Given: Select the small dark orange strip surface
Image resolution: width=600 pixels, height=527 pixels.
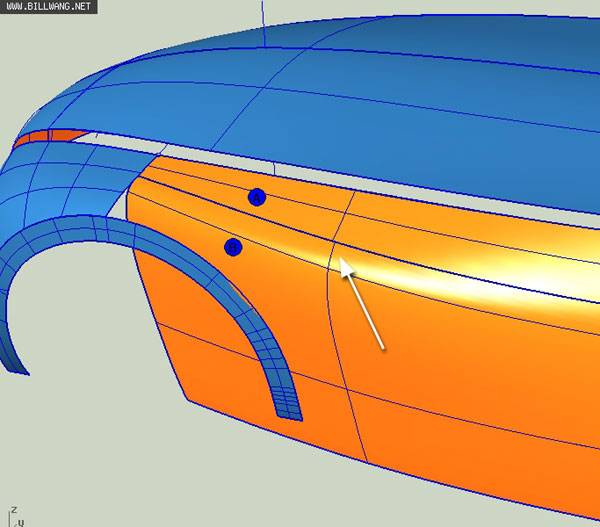Looking at the screenshot, I should [52, 137].
